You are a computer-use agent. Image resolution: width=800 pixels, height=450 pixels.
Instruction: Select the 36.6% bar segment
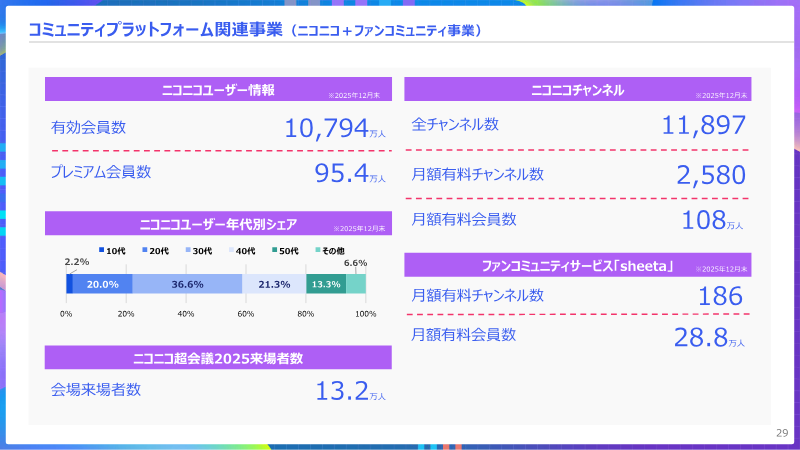(x=187, y=284)
